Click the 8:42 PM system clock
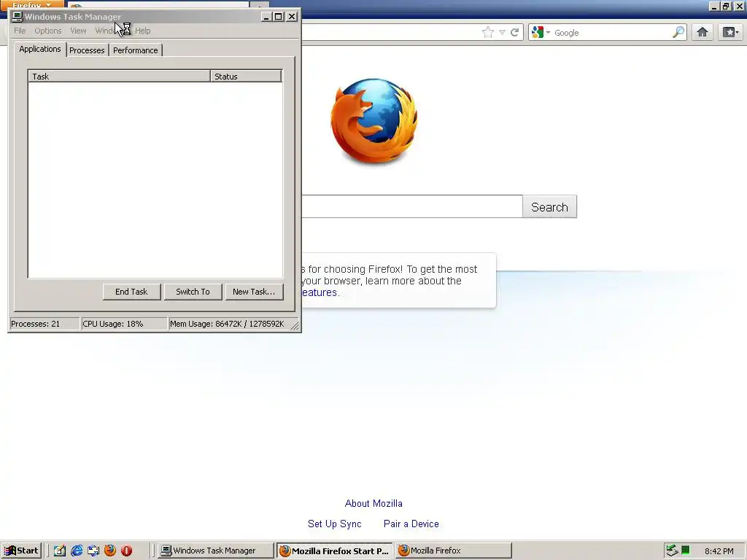Viewport: 747px width, 560px height. pyautogui.click(x=719, y=551)
